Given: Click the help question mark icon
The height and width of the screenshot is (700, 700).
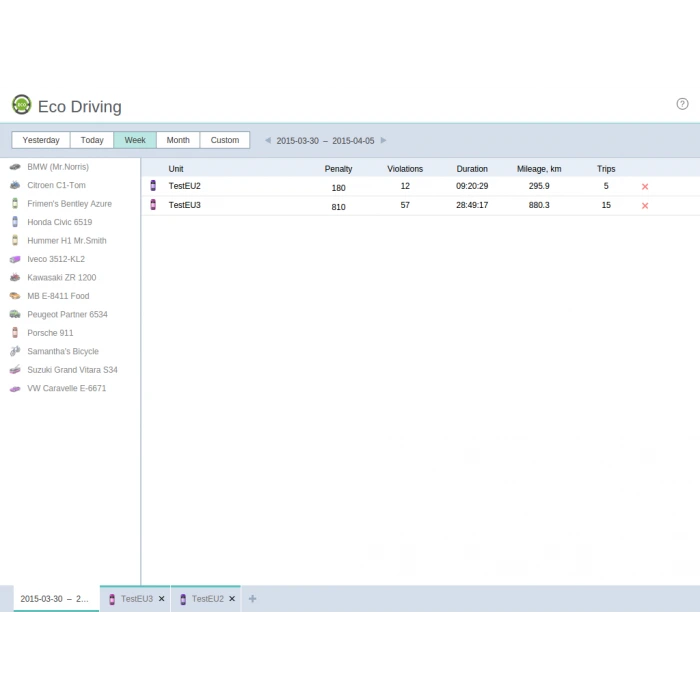Looking at the screenshot, I should (x=682, y=104).
